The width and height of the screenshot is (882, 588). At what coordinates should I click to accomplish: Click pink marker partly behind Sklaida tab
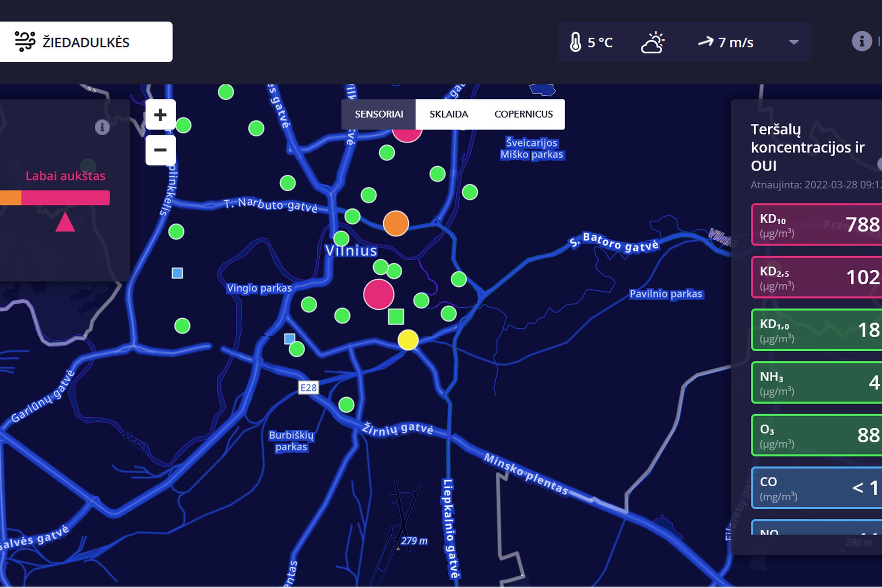click(x=407, y=135)
